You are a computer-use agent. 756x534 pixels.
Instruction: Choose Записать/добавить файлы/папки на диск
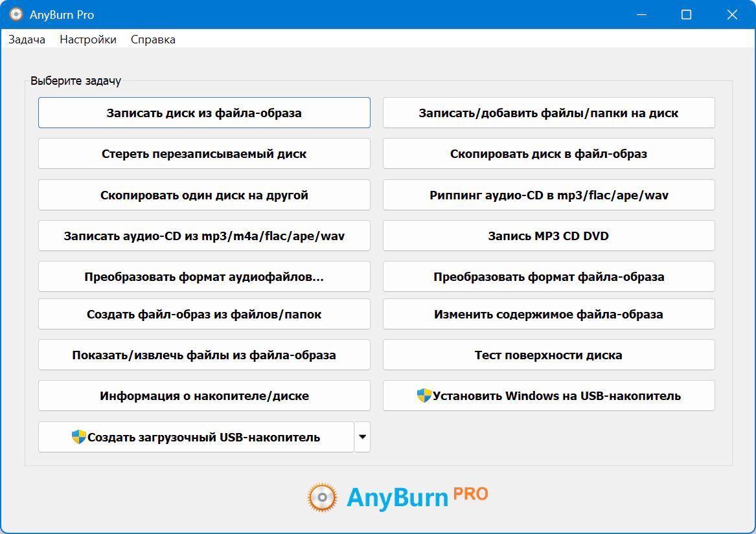click(x=549, y=113)
